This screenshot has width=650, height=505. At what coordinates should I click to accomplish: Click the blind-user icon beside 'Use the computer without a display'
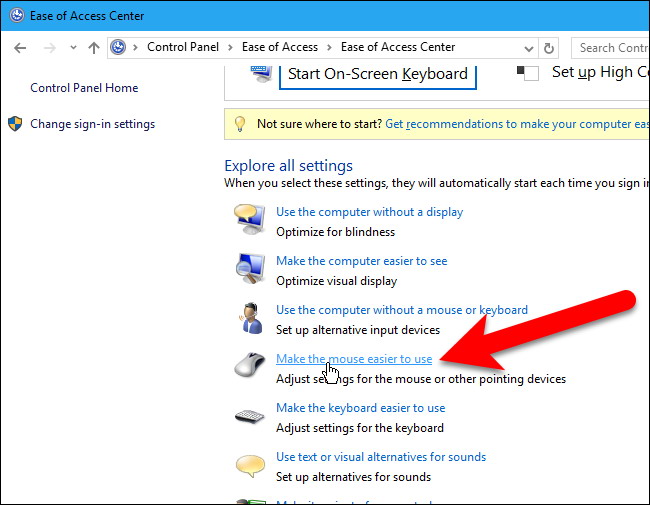point(248,218)
